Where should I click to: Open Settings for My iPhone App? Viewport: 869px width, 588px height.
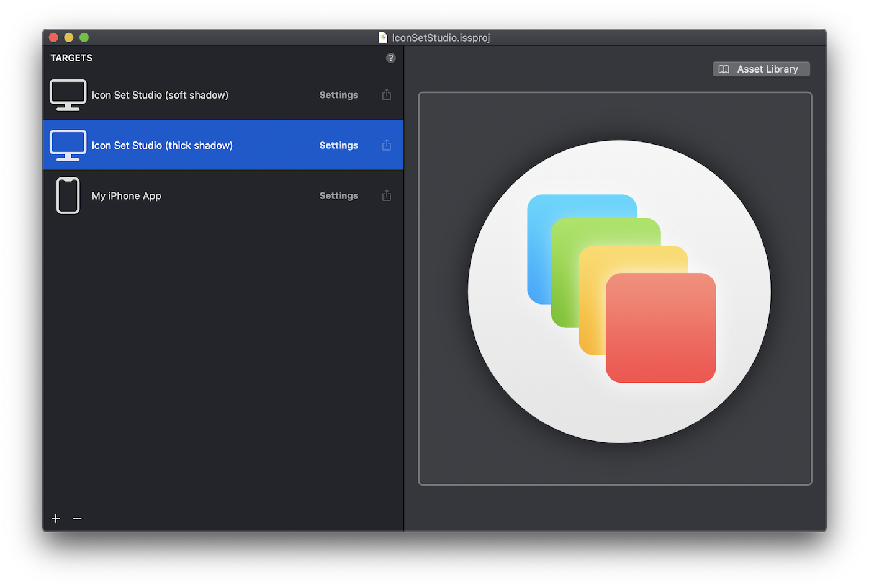[338, 195]
